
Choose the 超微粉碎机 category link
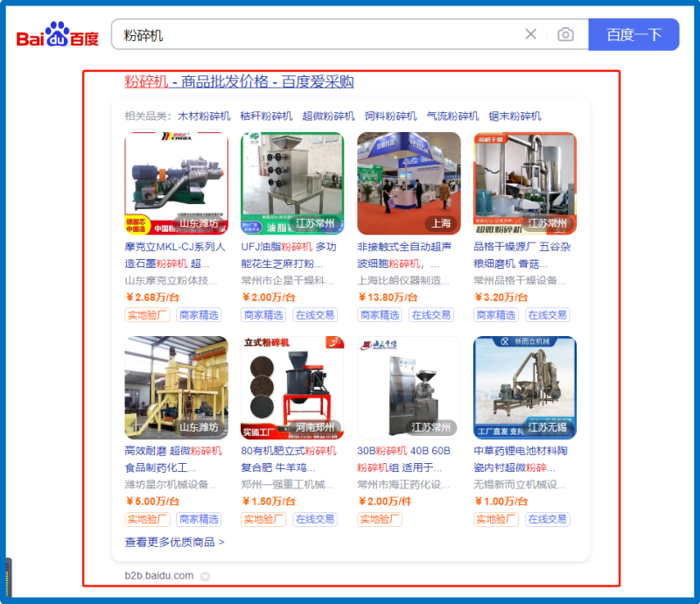[328, 116]
